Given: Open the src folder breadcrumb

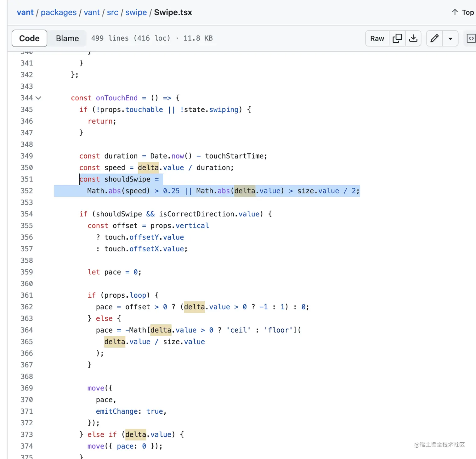Looking at the screenshot, I should pos(113,12).
